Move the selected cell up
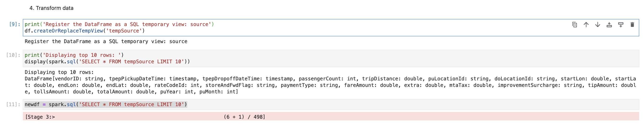This screenshot has height=129, width=644. coord(586,25)
